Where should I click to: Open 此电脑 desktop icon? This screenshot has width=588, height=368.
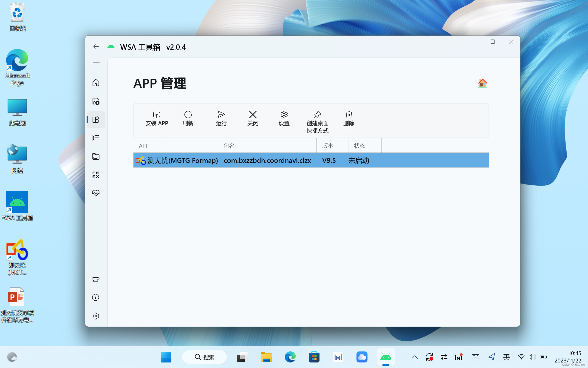[x=17, y=112]
